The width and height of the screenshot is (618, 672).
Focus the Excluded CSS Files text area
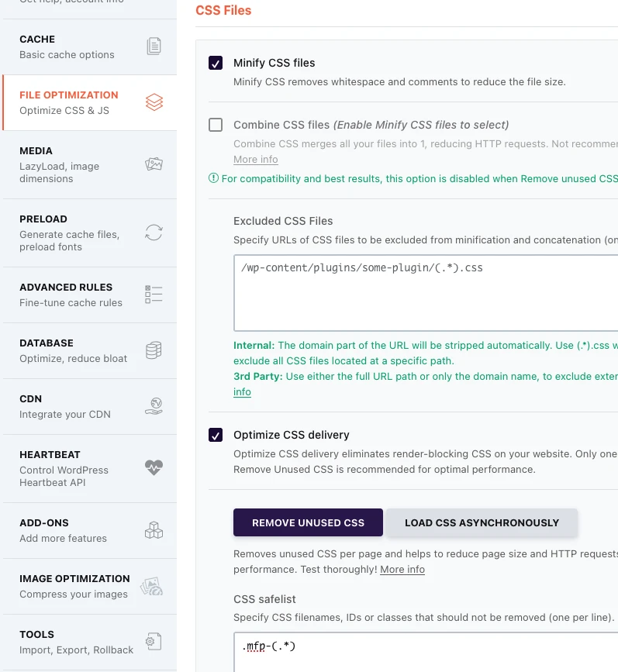coord(425,293)
